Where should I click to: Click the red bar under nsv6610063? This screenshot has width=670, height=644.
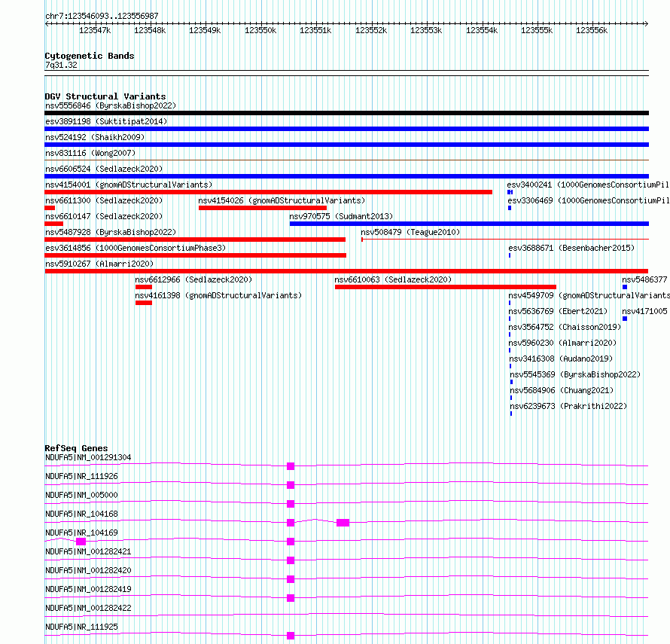[446, 287]
